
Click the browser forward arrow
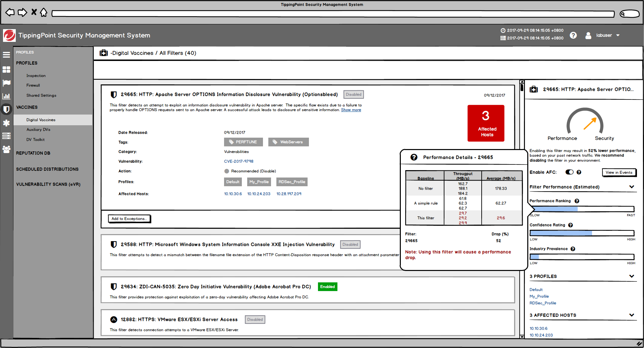(x=22, y=13)
